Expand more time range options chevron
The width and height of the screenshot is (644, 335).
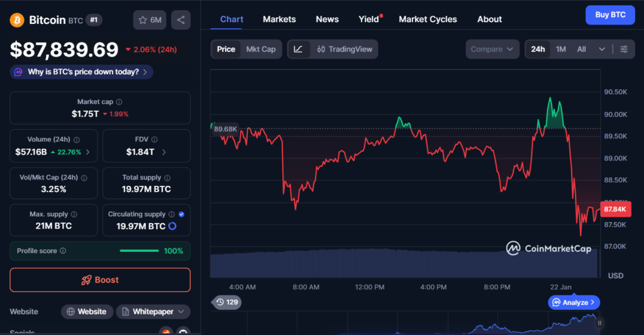tap(602, 49)
